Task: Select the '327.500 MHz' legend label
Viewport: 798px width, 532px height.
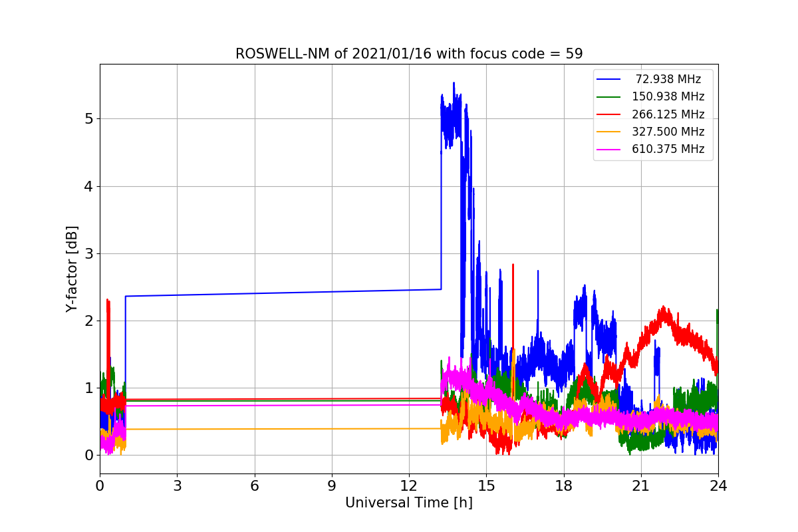Action: (668, 132)
